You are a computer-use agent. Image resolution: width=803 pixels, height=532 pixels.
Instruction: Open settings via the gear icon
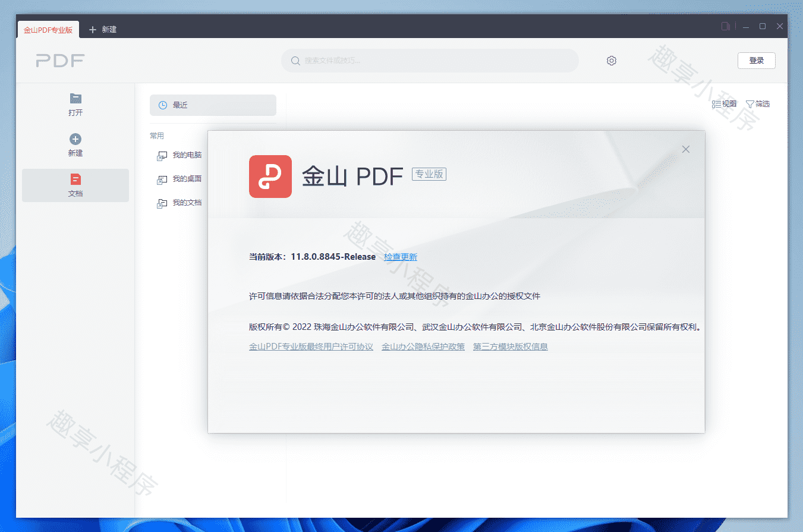(x=612, y=61)
